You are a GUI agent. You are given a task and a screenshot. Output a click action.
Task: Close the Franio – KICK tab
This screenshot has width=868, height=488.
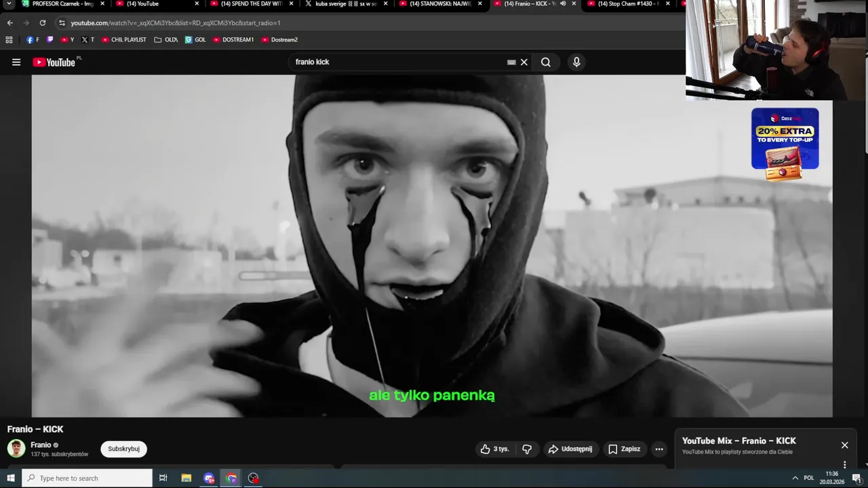(574, 4)
